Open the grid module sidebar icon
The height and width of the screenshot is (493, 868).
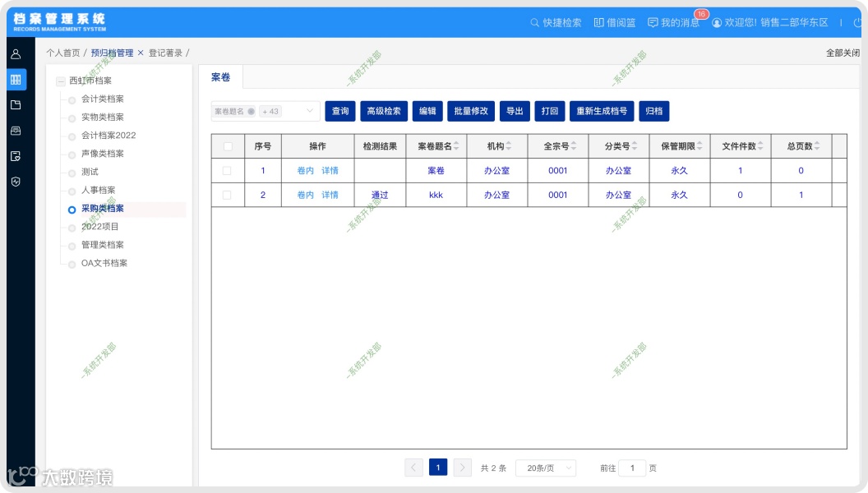(x=16, y=80)
